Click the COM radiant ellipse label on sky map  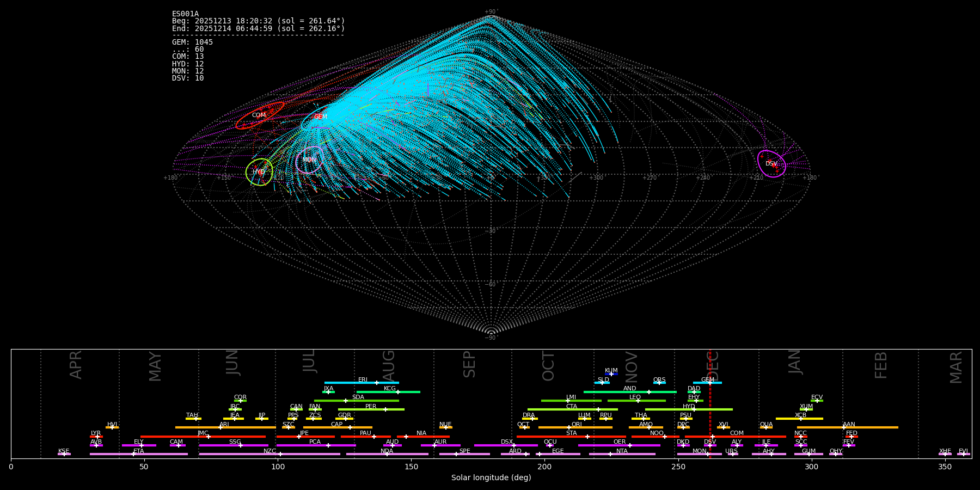pos(259,115)
